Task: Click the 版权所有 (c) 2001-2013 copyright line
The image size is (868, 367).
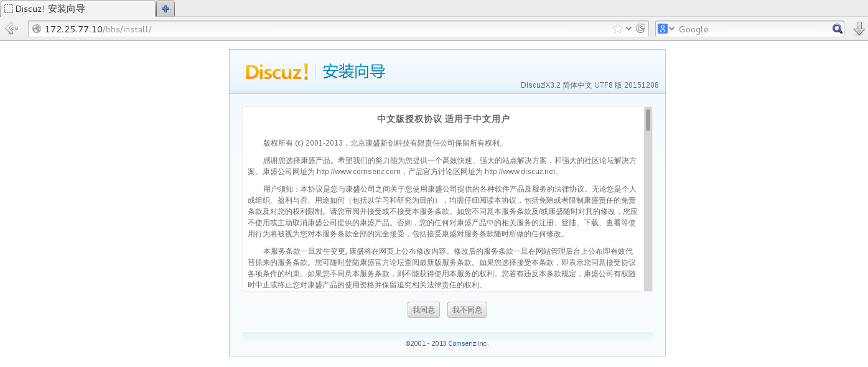Action: point(384,142)
